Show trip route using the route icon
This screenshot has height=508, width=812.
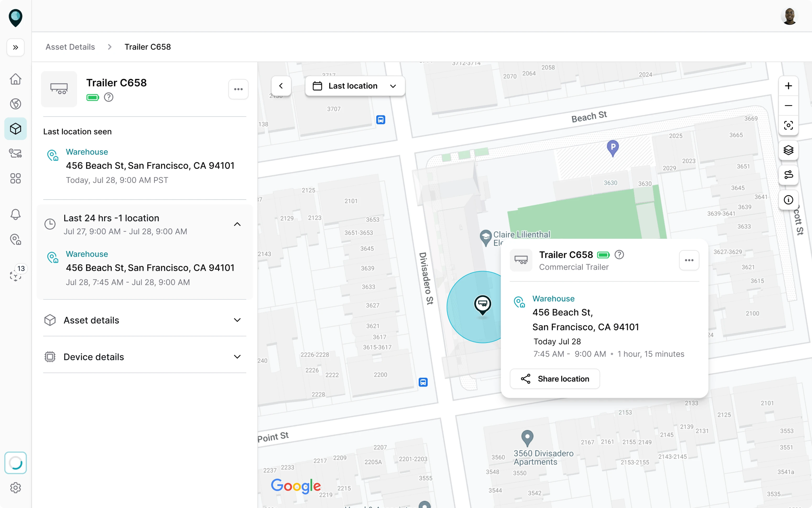tap(788, 175)
